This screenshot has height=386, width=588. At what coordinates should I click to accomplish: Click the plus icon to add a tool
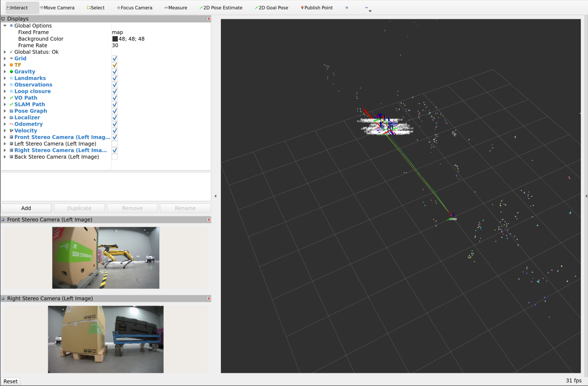point(347,8)
